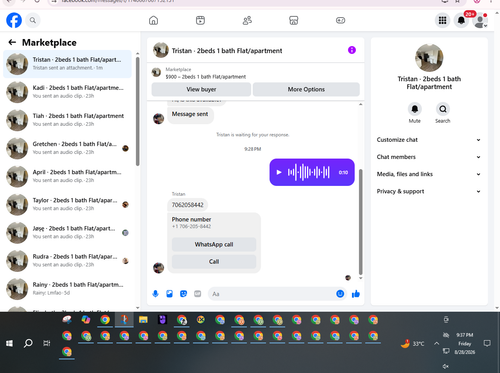500x373 pixels.
Task: Click the conversation list scrollbar
Action: [x=138, y=111]
